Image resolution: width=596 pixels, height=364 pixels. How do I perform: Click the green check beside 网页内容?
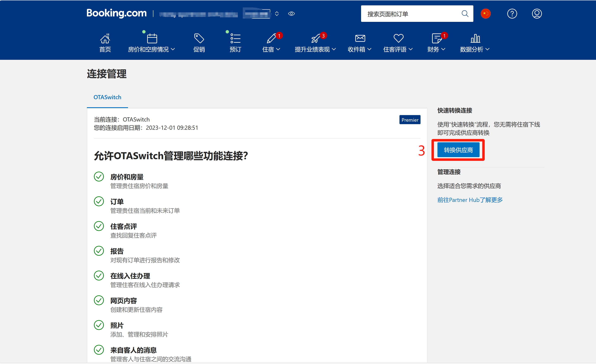click(99, 300)
